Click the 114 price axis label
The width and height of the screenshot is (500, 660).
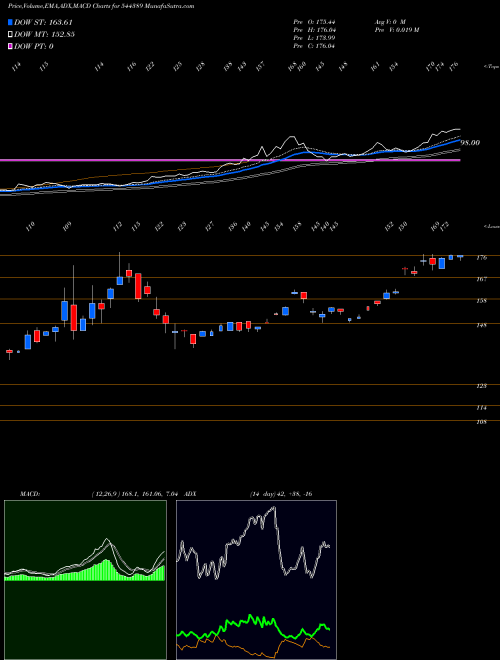[481, 408]
